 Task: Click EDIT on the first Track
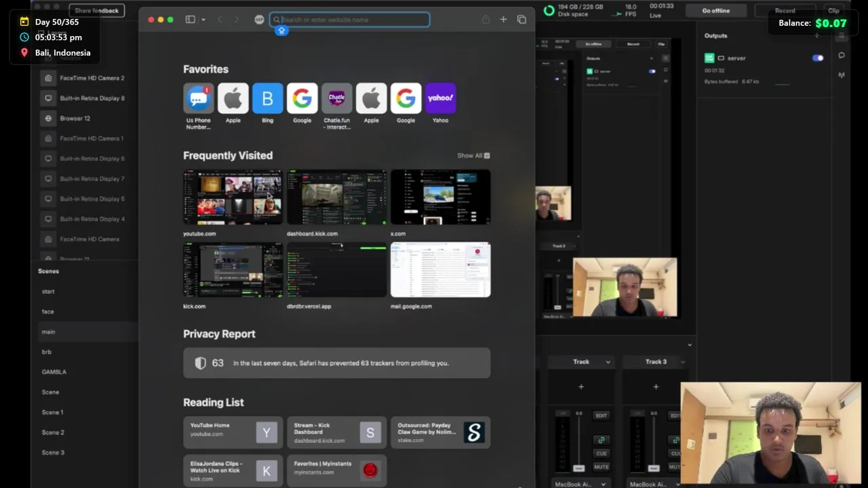[601, 415]
